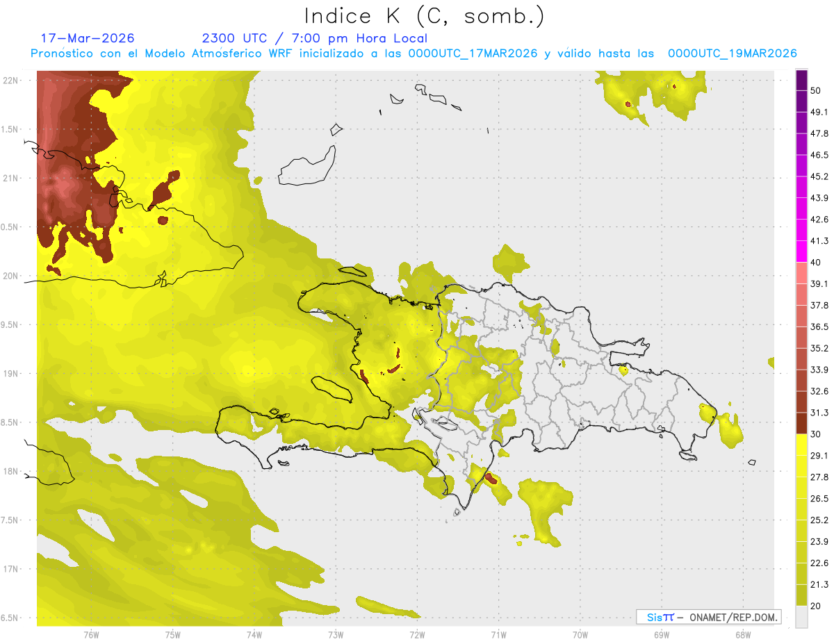Image resolution: width=834 pixels, height=644 pixels.
Task: Click the "SisPI - ONAMET/REP.DOM." credit box
Action: 709,617
